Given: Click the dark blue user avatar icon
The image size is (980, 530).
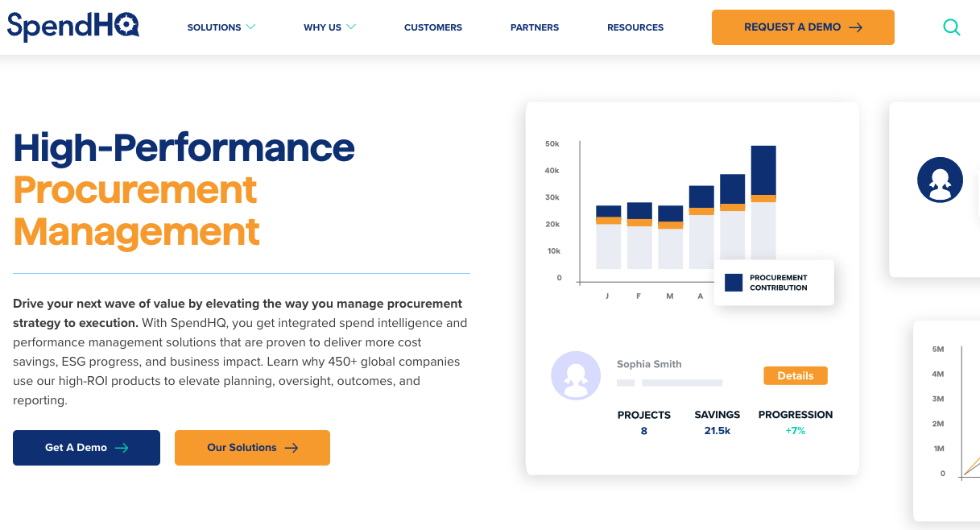Looking at the screenshot, I should tap(940, 180).
